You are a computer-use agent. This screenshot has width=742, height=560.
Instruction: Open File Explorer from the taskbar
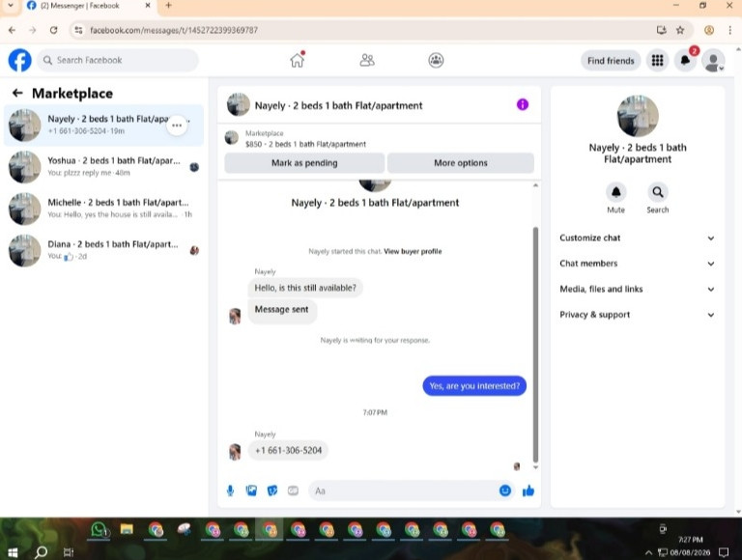pos(127,529)
